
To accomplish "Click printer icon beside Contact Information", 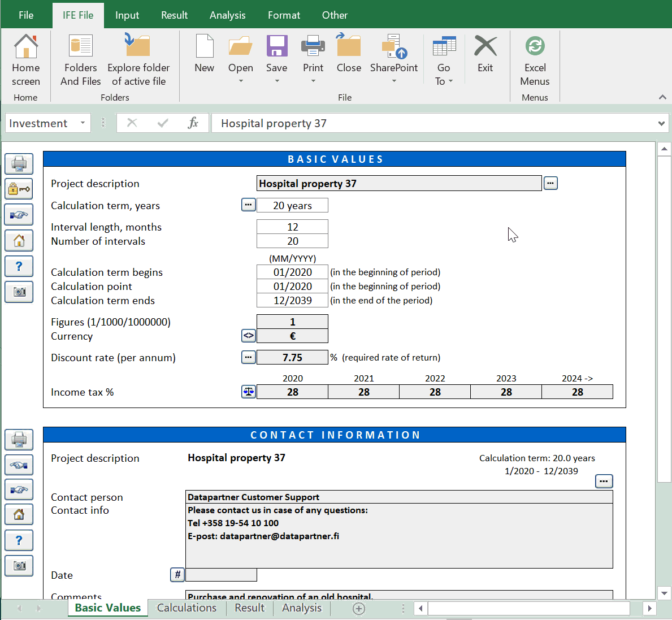I will click(x=19, y=440).
